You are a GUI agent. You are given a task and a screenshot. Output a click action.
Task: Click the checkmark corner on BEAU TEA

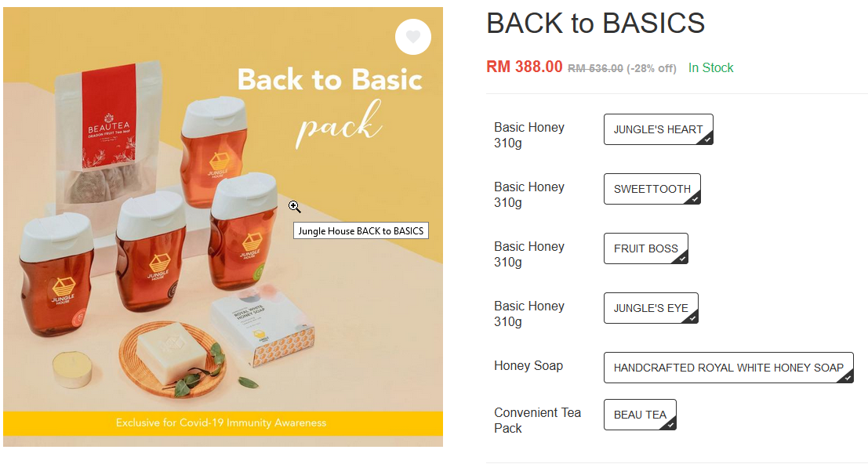coord(670,425)
